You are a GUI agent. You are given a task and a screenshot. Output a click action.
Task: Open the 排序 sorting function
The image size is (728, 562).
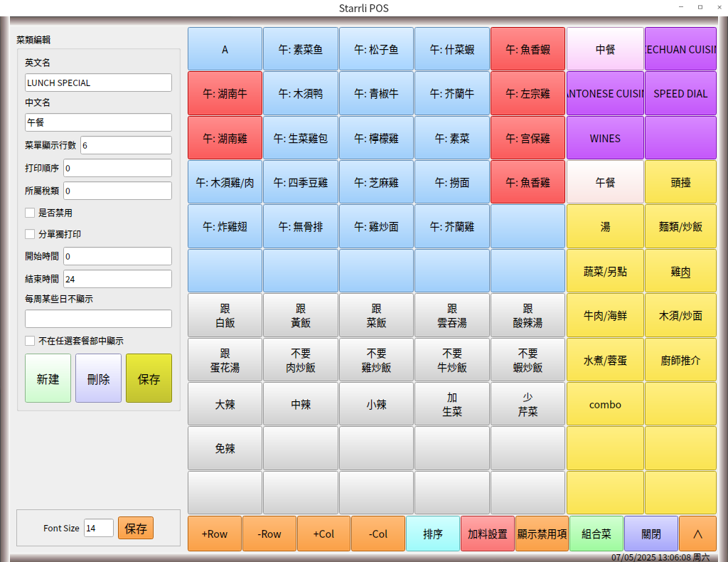tap(433, 534)
